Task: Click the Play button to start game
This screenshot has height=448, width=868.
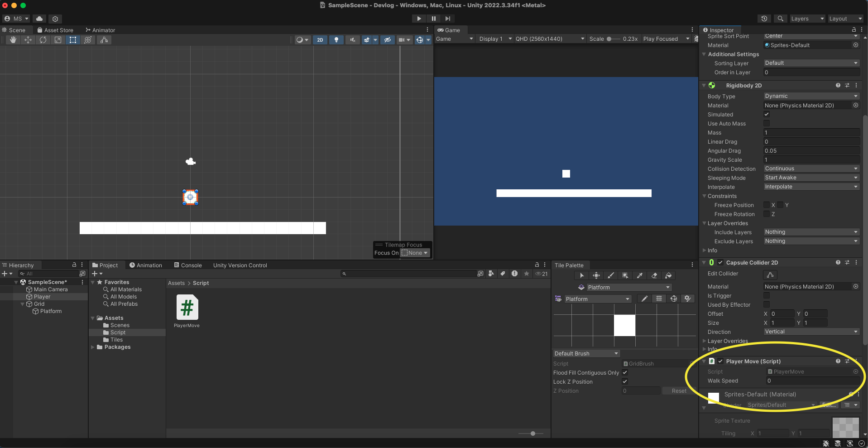Action: coord(419,19)
